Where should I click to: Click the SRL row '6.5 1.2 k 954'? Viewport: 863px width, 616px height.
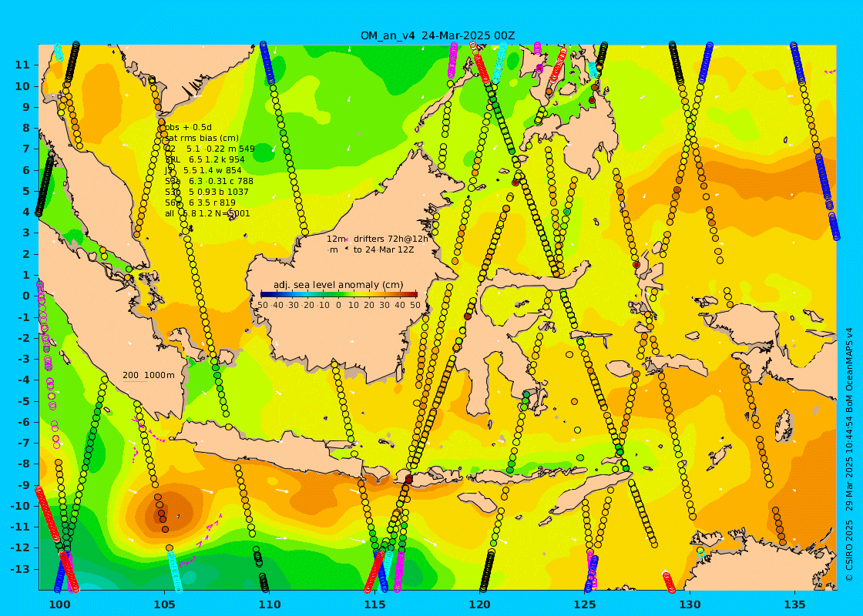(205, 159)
